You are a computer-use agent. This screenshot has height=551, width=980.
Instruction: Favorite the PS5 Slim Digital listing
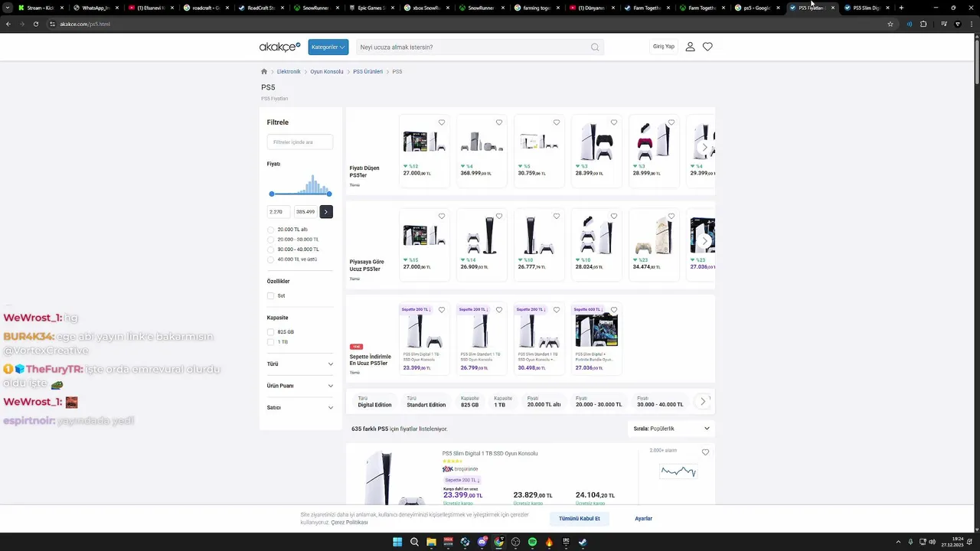705,452
